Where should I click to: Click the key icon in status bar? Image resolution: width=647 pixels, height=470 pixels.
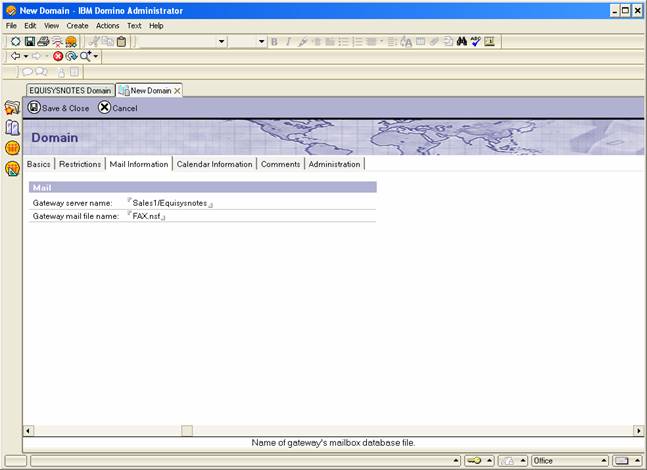474,461
